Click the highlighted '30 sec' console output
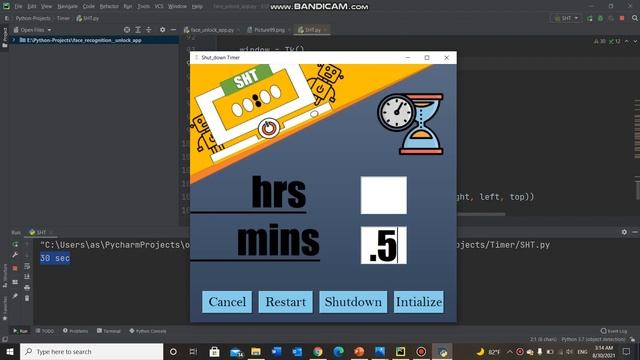Image resolution: width=640 pixels, height=360 pixels. [x=55, y=258]
